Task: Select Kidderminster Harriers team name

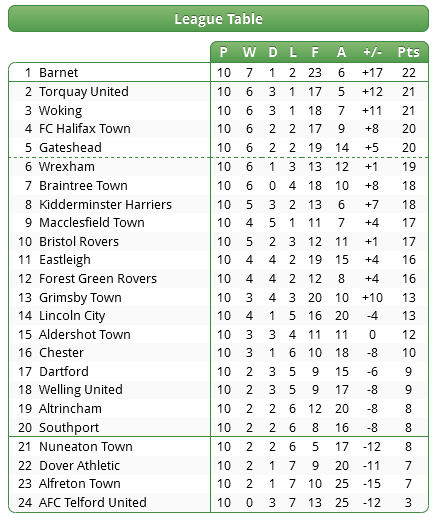Action: pos(105,204)
